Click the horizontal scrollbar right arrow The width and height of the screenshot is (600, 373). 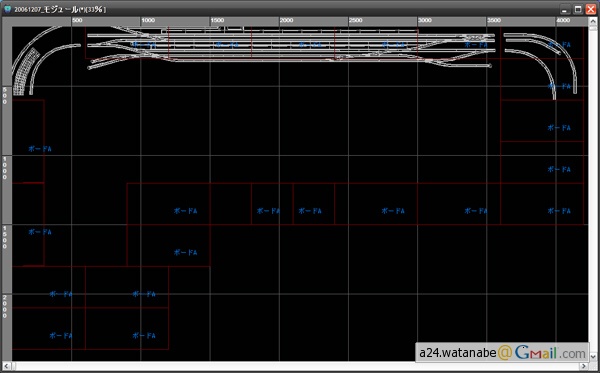(584, 366)
